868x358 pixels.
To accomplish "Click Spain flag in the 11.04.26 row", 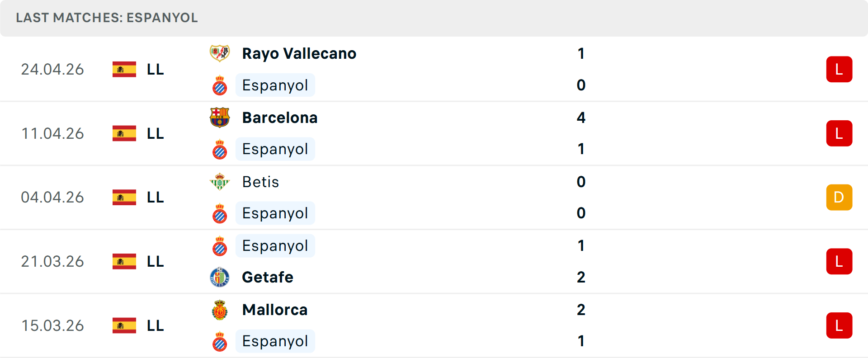I will pos(124,133).
